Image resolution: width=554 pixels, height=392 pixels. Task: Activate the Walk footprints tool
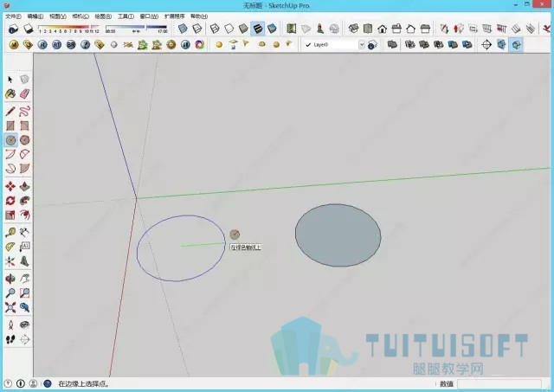(x=10, y=339)
